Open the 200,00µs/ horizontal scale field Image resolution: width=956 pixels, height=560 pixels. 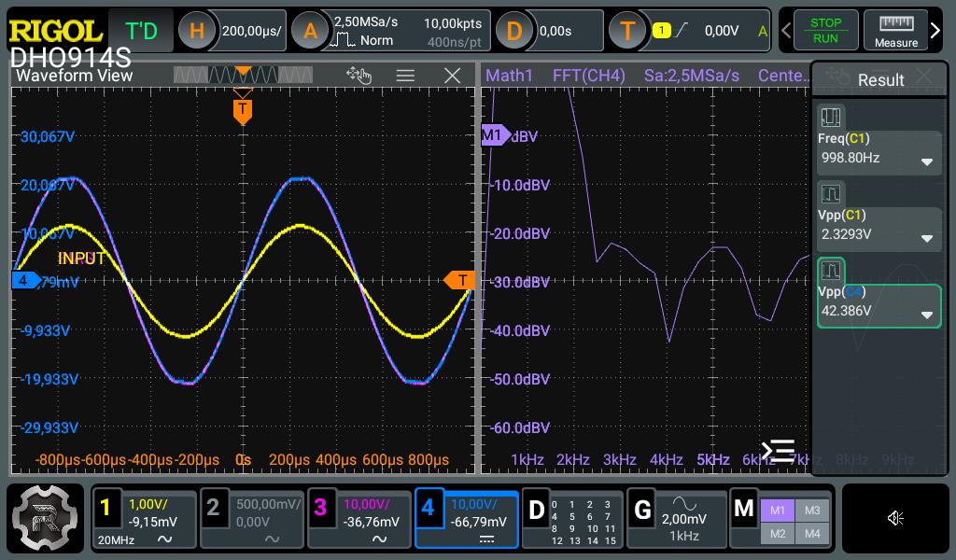click(x=252, y=31)
